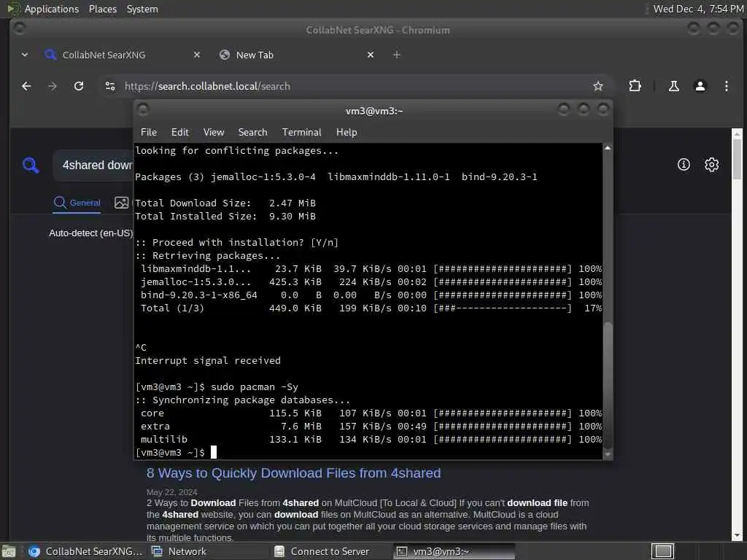747x560 pixels.
Task: Expand the tab search chevron
Action: click(25, 55)
